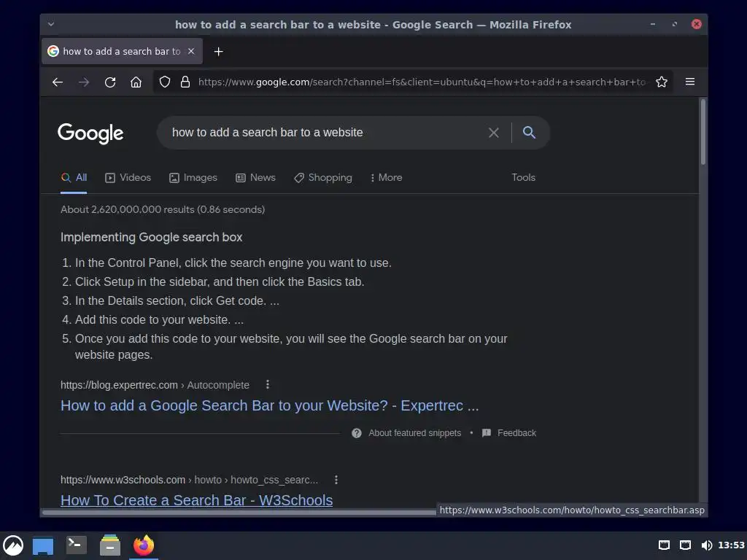View site security lock information

tap(185, 82)
